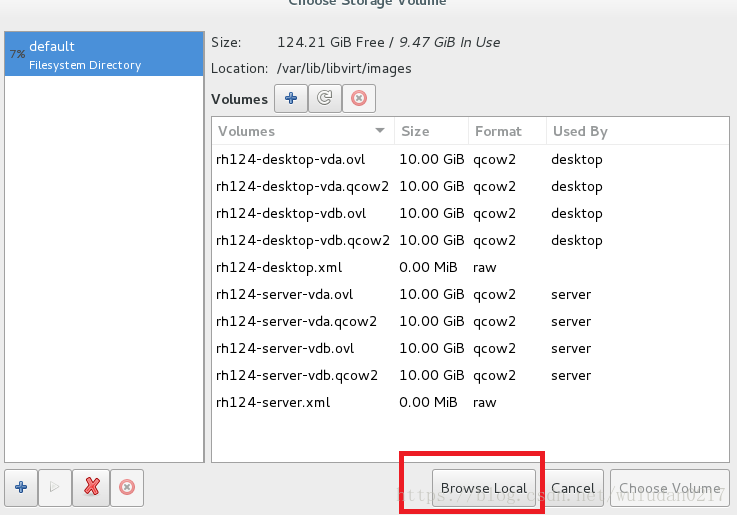
Task: Select rh124-desktop-vda.qcow2 volume
Action: 470,186
